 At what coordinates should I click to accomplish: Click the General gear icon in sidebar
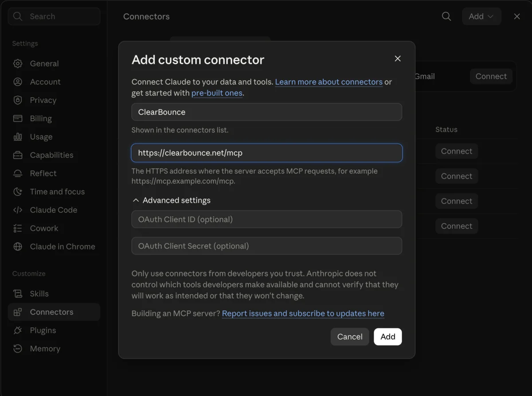click(x=18, y=63)
